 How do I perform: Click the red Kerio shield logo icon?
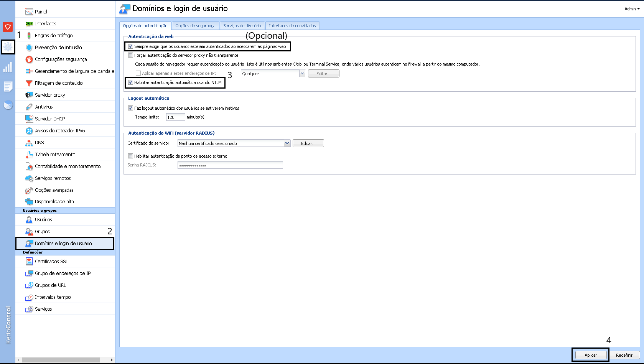[x=8, y=27]
